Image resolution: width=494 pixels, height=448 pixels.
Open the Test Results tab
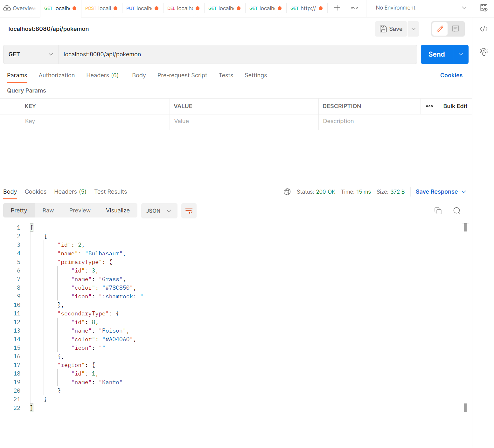[111, 192]
